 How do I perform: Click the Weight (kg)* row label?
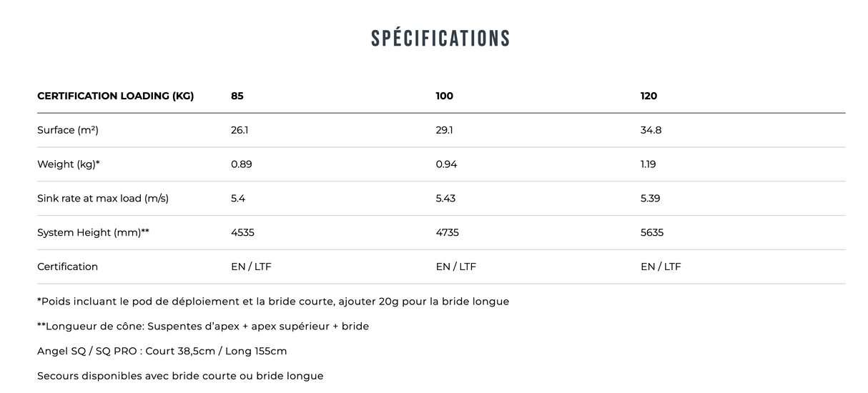[69, 164]
